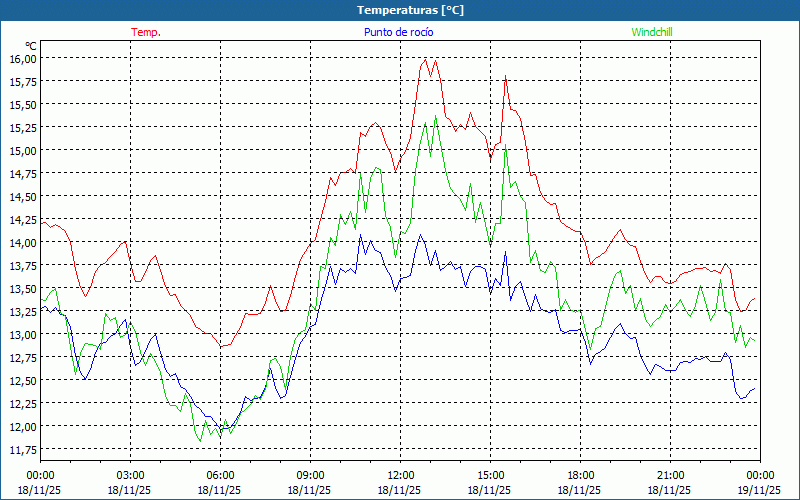Viewport: 800px width, 500px height.
Task: Click the 15,00 y-axis tick label
Action: 23,150
